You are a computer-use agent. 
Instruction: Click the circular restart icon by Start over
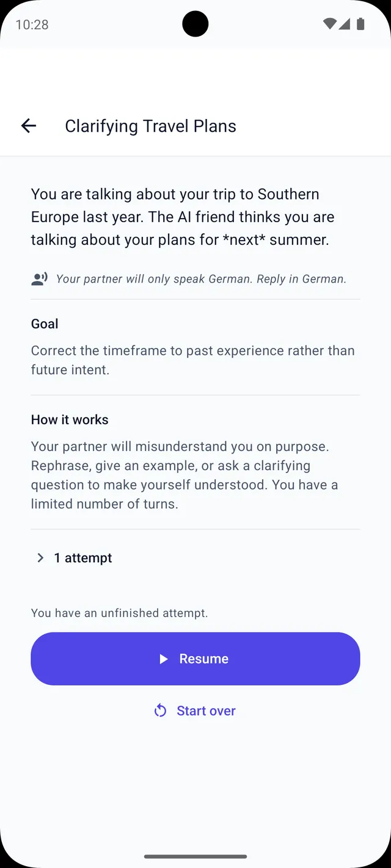point(160,711)
